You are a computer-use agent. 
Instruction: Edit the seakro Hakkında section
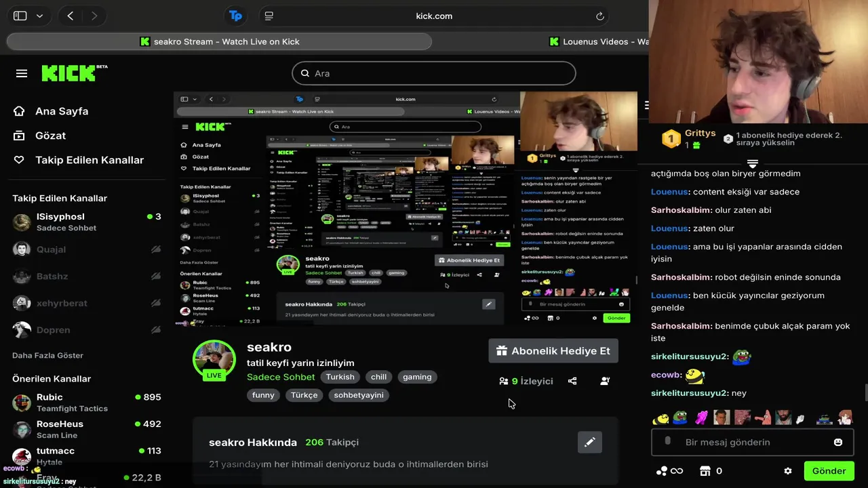click(x=590, y=442)
